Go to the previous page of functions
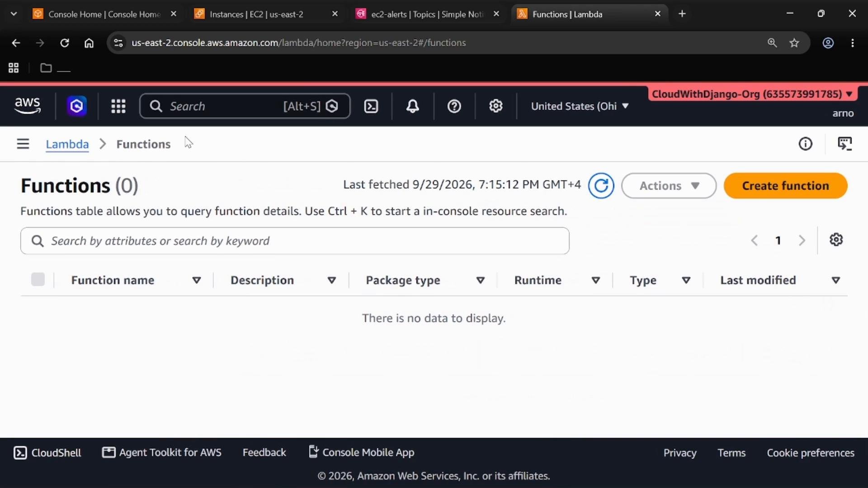 (x=754, y=240)
